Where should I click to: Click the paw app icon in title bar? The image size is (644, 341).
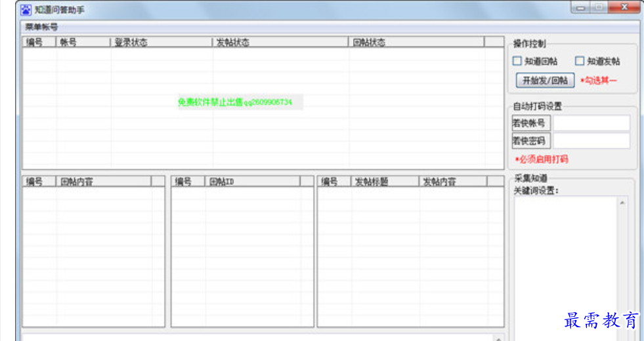pos(26,9)
